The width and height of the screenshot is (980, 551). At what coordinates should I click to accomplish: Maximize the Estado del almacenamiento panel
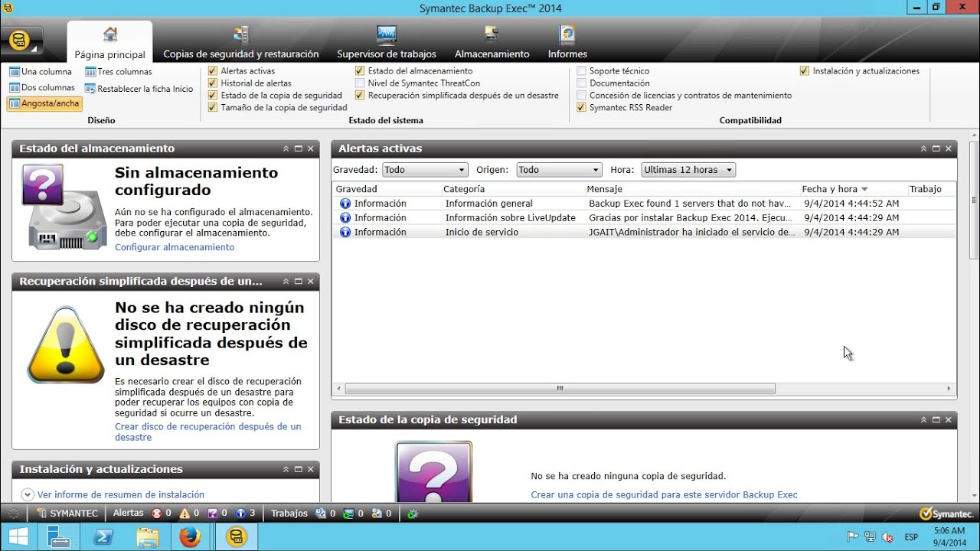click(299, 148)
